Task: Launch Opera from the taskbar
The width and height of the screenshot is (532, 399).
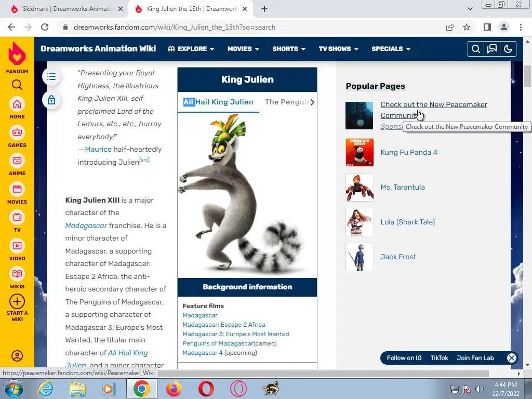Action: click(x=206, y=389)
